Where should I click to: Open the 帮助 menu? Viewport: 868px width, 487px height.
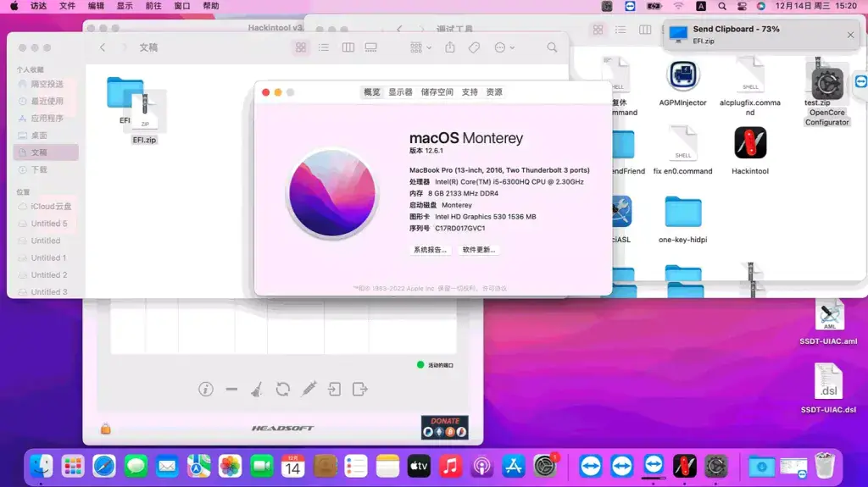(x=210, y=6)
